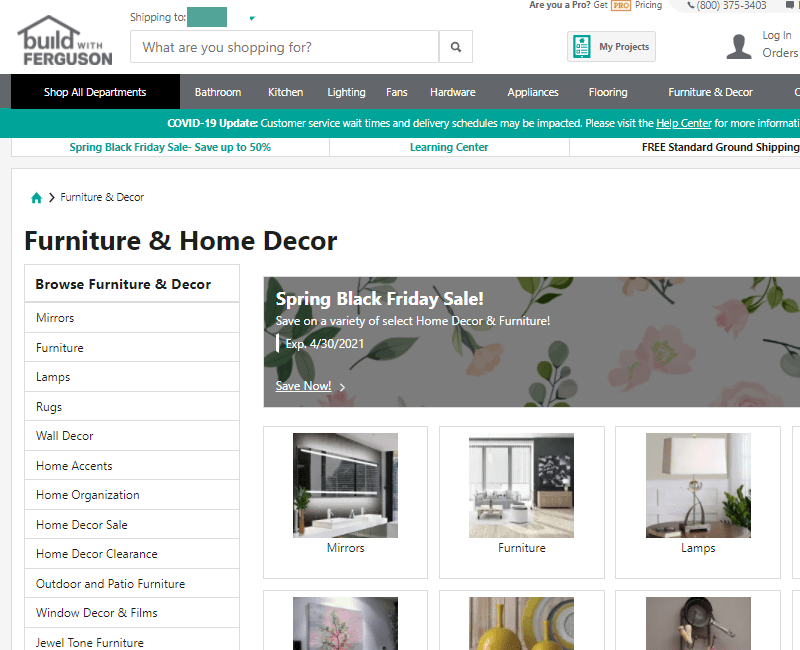Click the My Projects clipboard icon
The height and width of the screenshot is (650, 800).
click(581, 46)
